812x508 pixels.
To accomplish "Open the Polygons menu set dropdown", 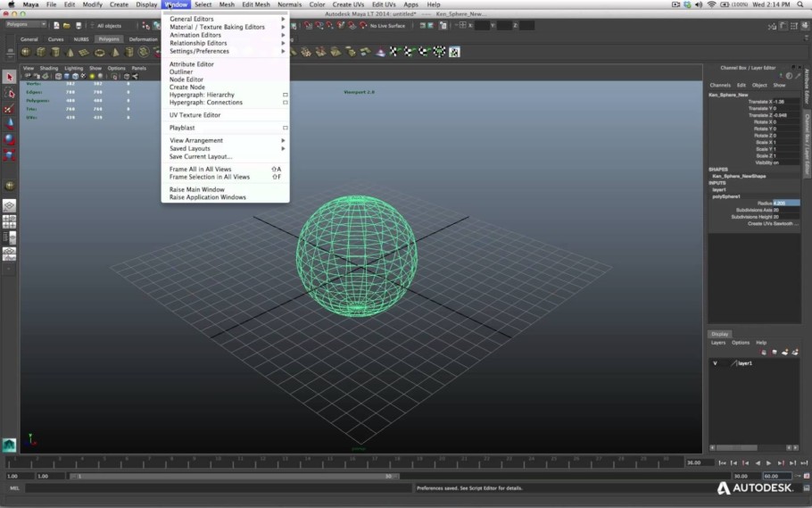I will click(26, 24).
